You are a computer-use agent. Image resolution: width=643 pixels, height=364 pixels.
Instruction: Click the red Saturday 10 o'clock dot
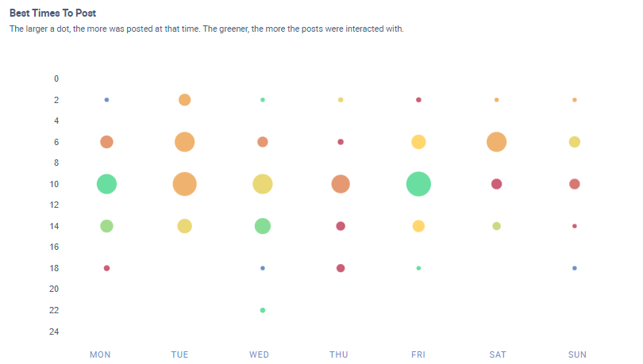click(x=496, y=184)
